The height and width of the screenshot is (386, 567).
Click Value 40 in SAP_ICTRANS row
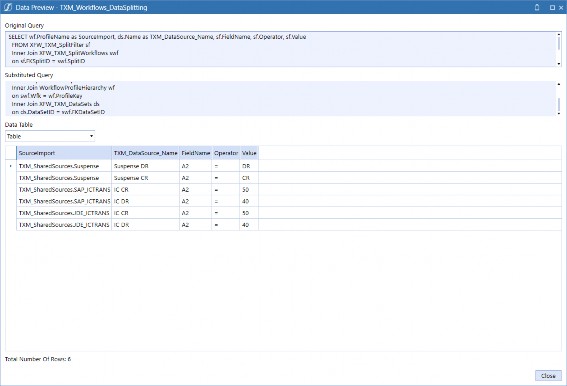249,201
